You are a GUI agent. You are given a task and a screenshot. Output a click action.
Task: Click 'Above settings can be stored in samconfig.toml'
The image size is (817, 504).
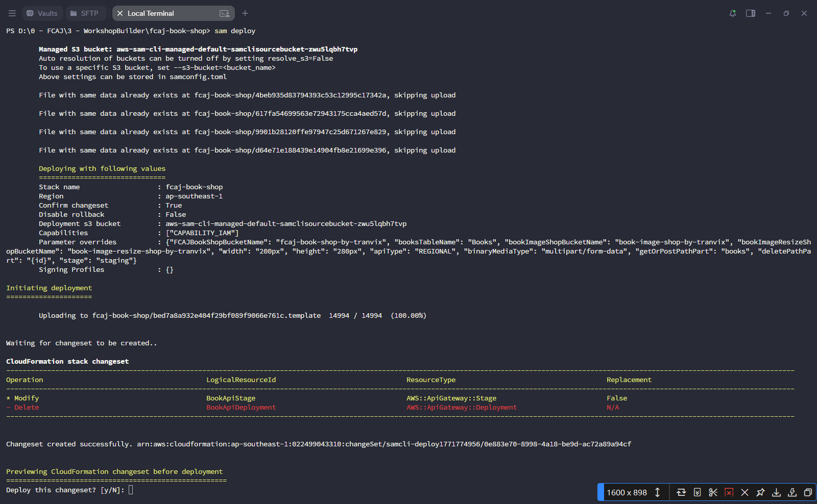tap(133, 77)
